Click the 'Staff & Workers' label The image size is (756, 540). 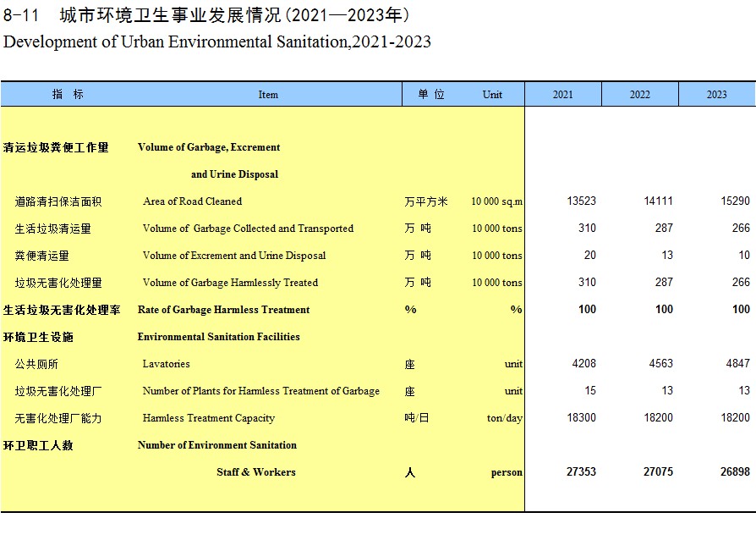pos(256,472)
